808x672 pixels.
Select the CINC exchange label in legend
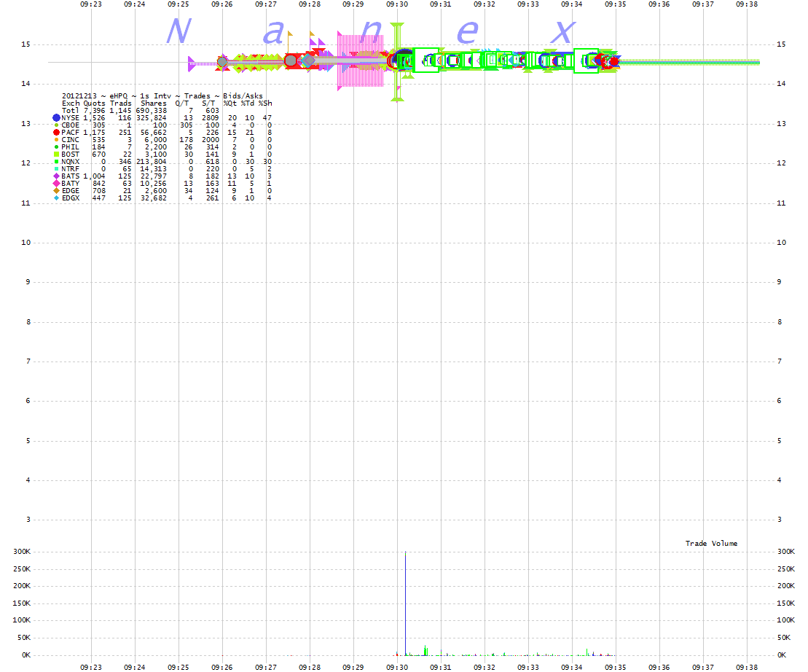(x=71, y=140)
